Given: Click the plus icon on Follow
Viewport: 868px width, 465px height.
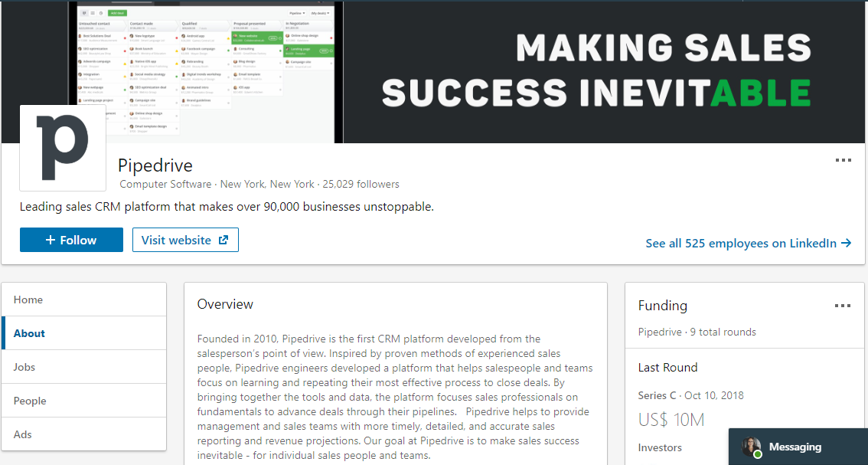Looking at the screenshot, I should click(x=51, y=240).
